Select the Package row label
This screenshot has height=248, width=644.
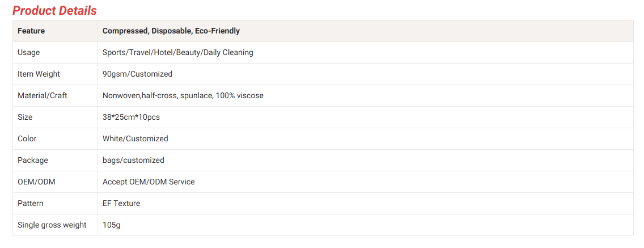point(33,160)
